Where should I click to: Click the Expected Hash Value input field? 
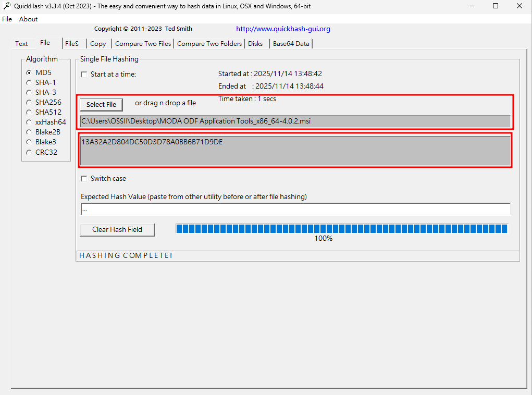[295, 209]
